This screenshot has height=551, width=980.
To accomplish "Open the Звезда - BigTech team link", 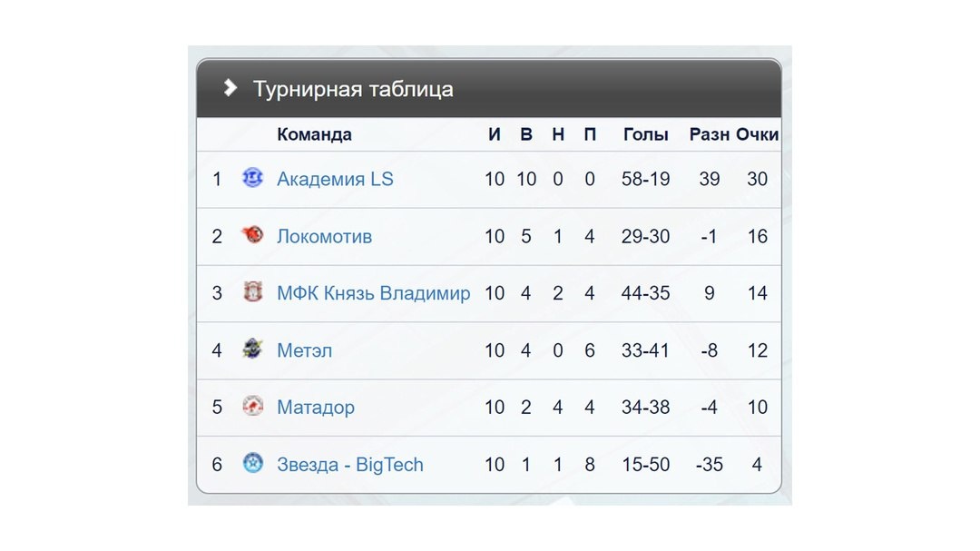I will coord(350,465).
